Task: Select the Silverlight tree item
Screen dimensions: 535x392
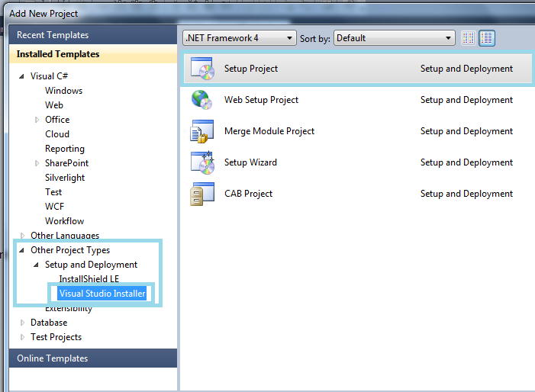Action: tap(65, 178)
